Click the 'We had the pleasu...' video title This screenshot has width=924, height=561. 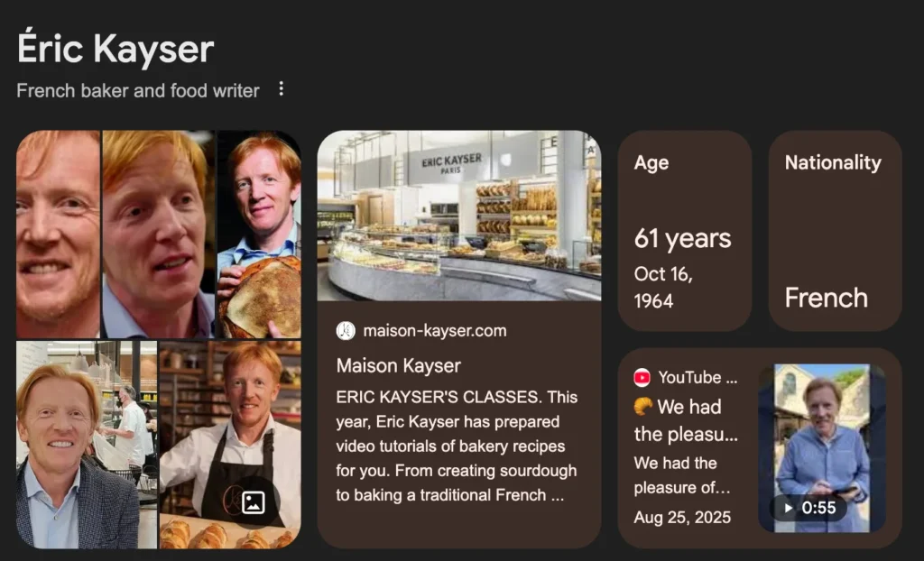click(x=686, y=420)
